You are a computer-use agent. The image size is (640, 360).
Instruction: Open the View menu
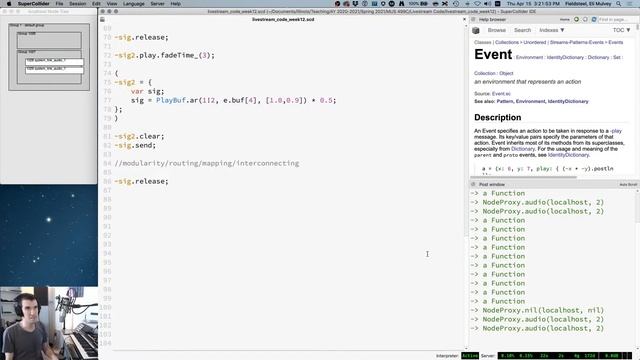[112, 4]
